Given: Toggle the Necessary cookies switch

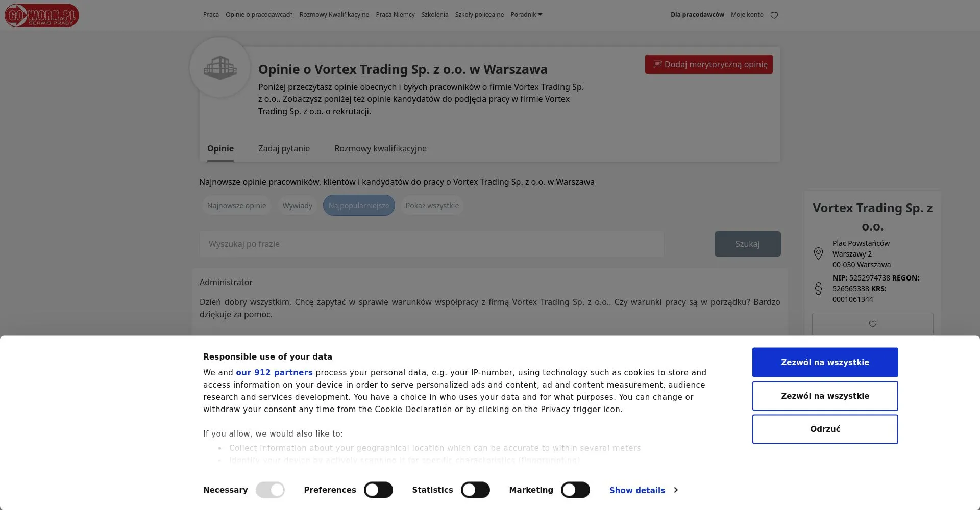Looking at the screenshot, I should (270, 490).
